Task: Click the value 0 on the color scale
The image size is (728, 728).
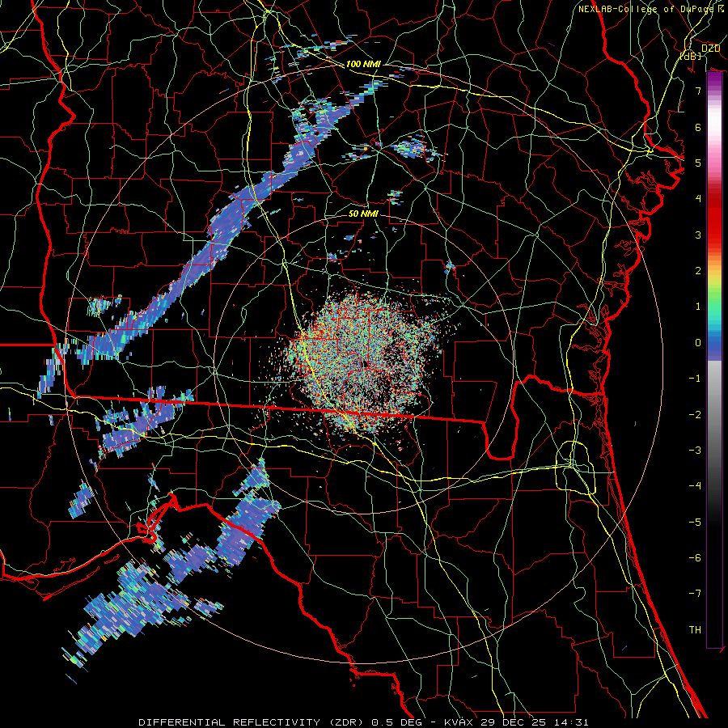Action: (x=698, y=343)
